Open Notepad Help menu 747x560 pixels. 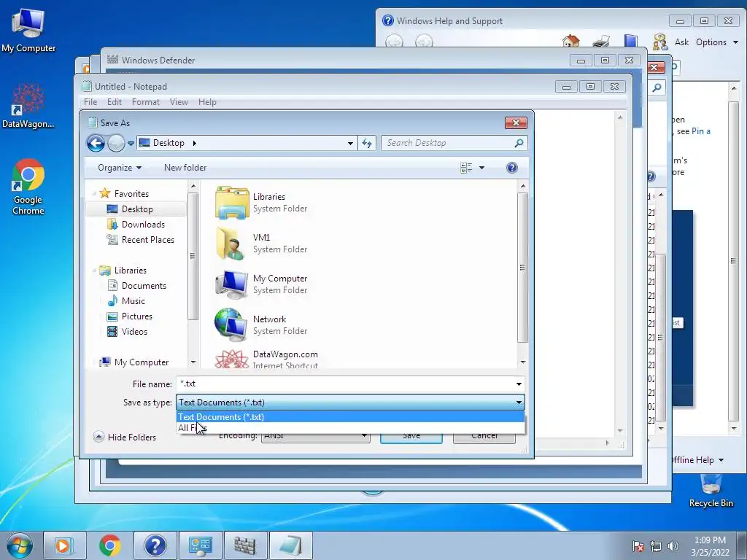207,102
